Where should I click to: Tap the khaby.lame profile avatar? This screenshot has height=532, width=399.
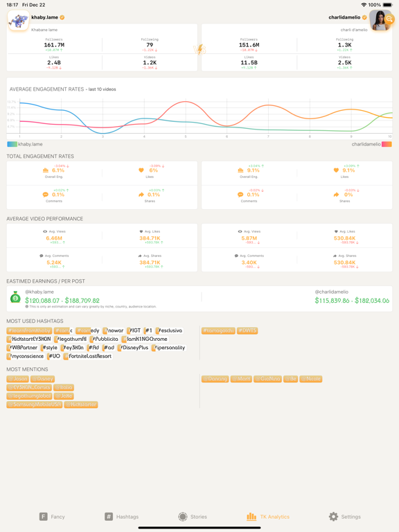(x=18, y=20)
